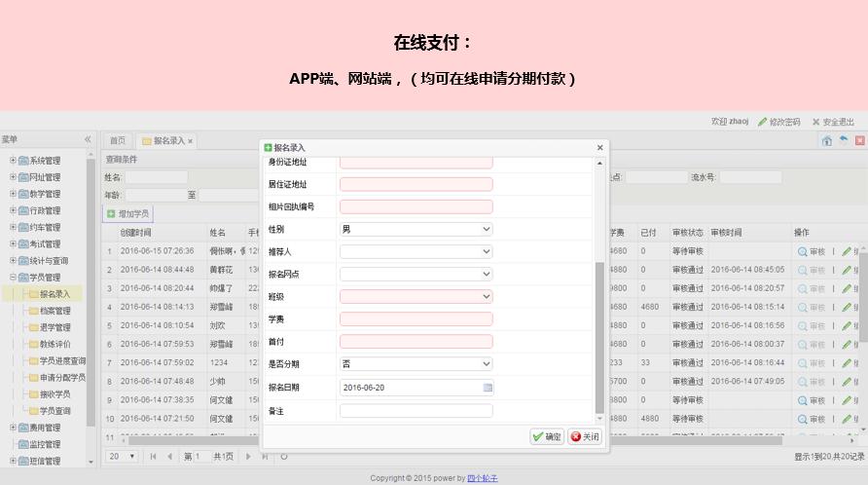Click the 关闭 button in dialog
The image size is (868, 485).
click(x=585, y=436)
